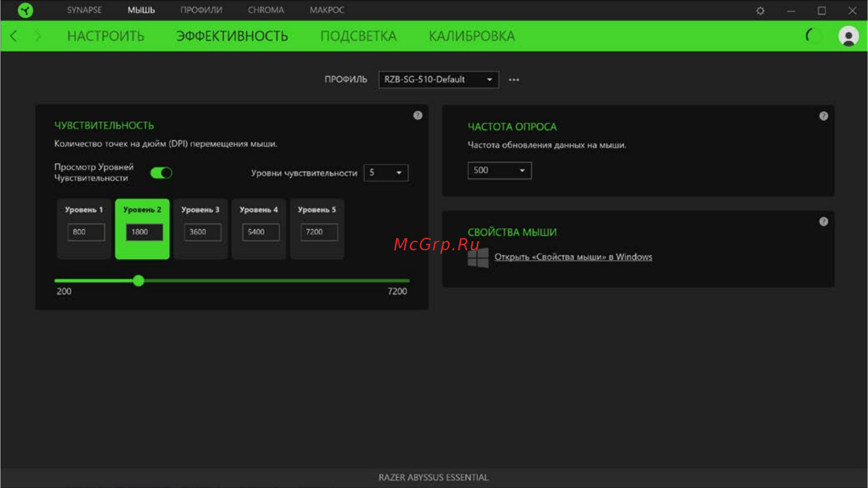Show help for Частота опроса panel
The width and height of the screenshot is (868, 488).
pyautogui.click(x=824, y=116)
